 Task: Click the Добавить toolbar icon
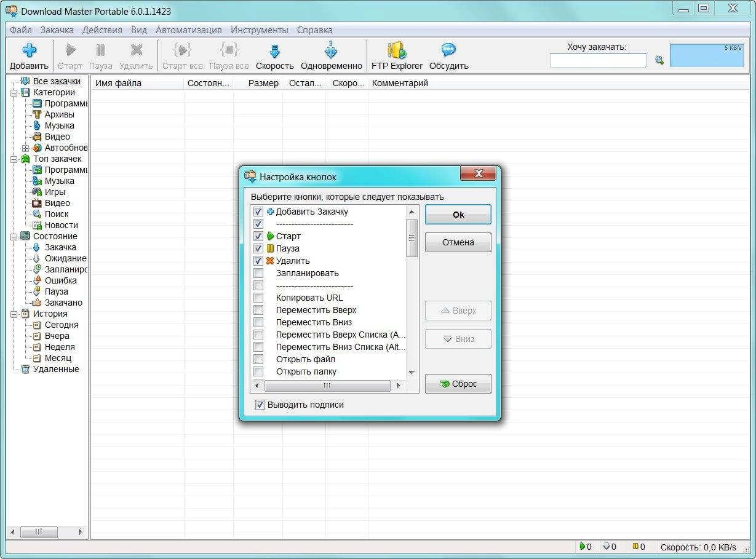coord(29,51)
